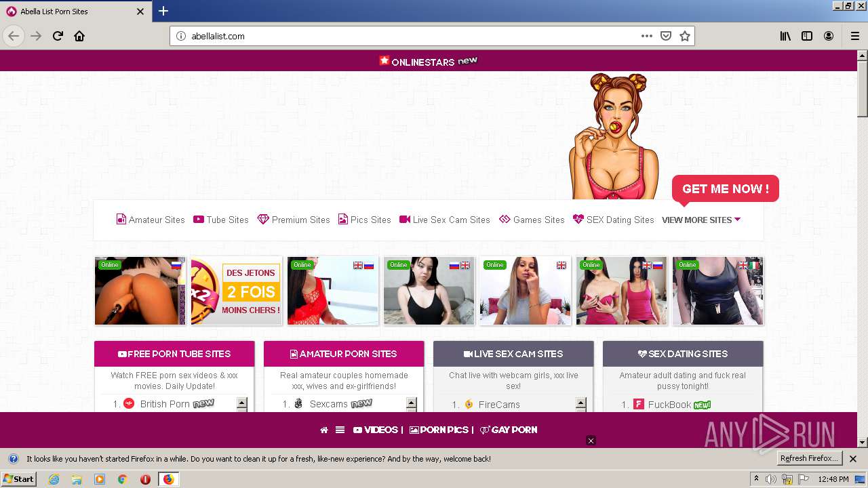868x488 pixels.
Task: Click the Refresh Firefox button
Action: (809, 458)
